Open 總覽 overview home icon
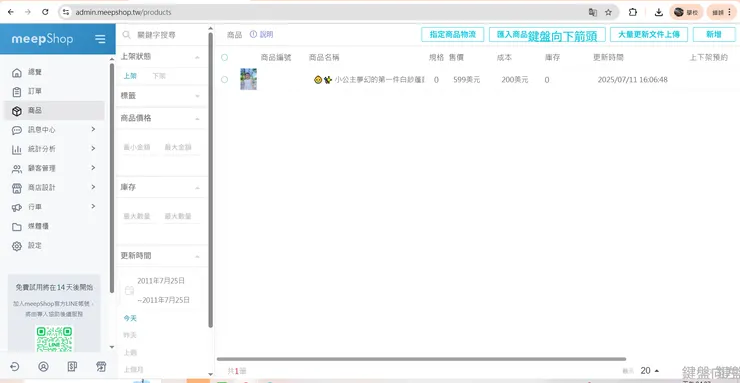740x383 pixels. (x=17, y=72)
